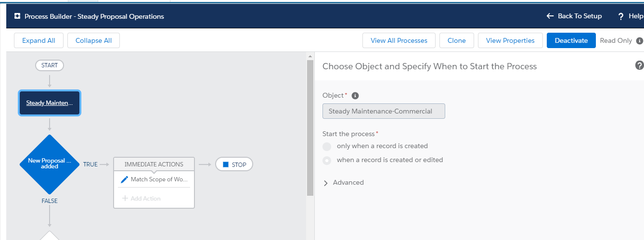Click the panel help question icon
Screen dimensions: 644x240
coord(639,65)
